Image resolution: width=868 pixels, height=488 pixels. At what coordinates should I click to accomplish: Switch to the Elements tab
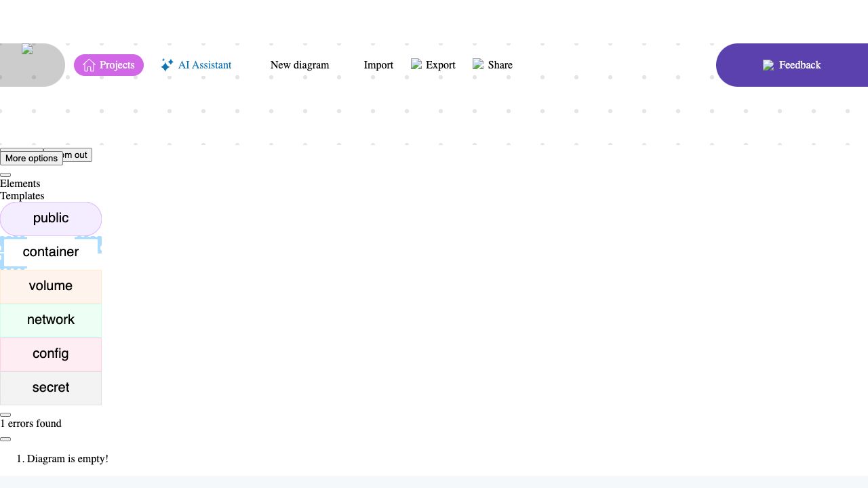tap(20, 184)
